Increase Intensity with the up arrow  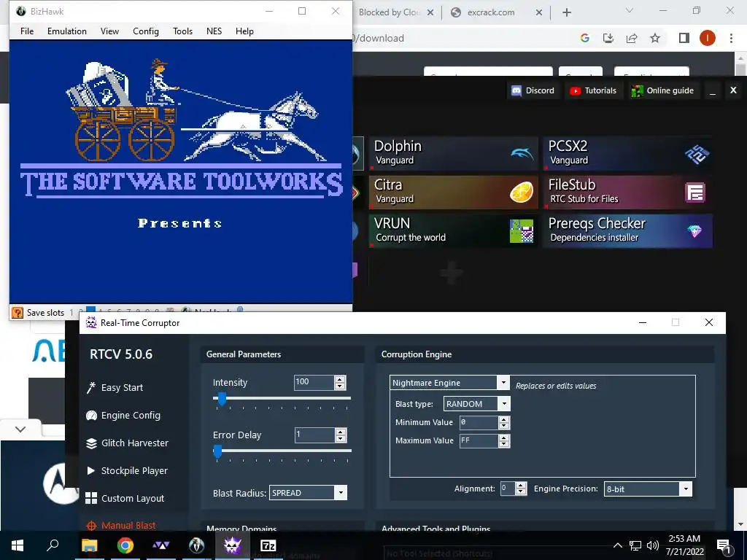tap(340, 379)
